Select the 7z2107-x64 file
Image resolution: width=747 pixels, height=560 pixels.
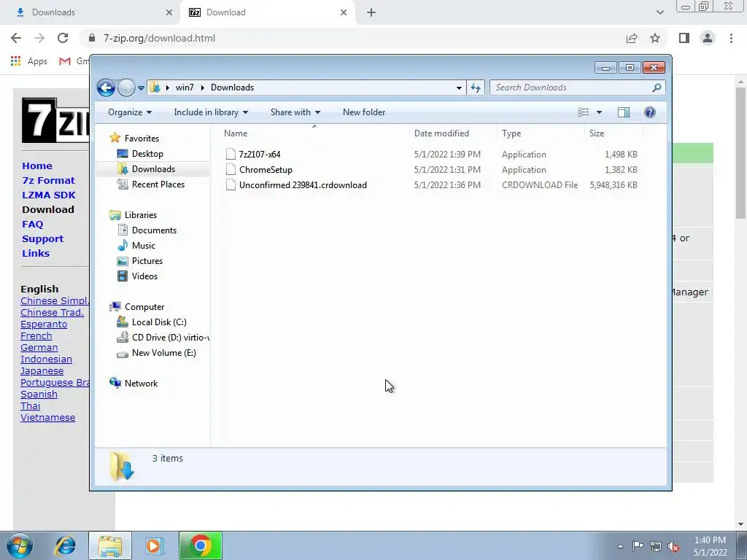(260, 155)
